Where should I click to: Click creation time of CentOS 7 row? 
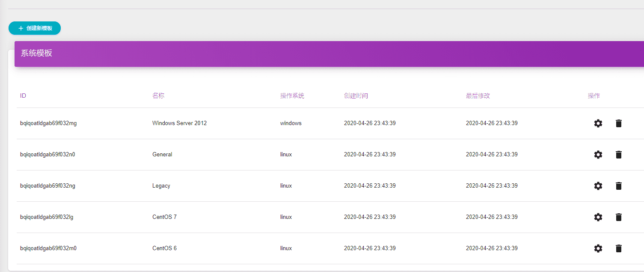[370, 217]
